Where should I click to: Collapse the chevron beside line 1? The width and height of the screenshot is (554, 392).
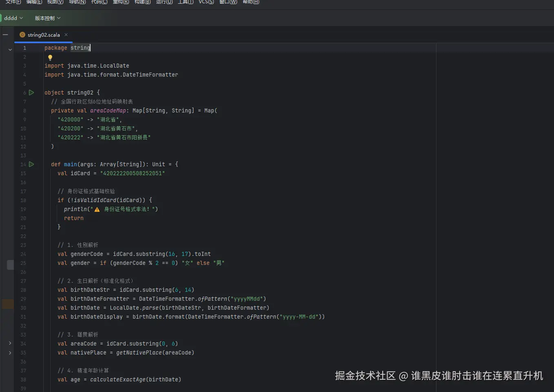click(x=10, y=50)
